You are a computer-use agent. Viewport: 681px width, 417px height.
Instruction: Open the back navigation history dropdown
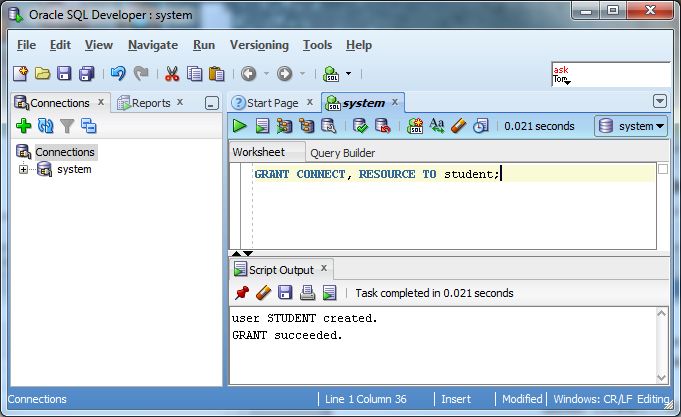266,73
